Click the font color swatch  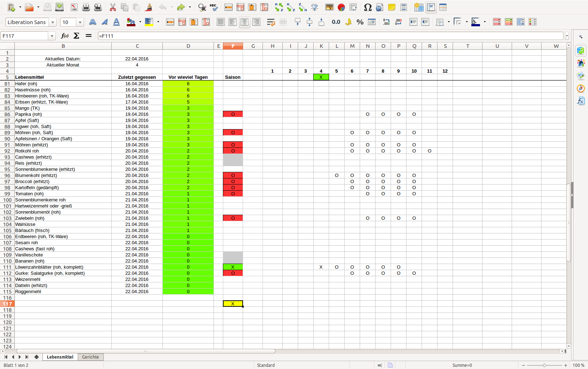click(131, 22)
